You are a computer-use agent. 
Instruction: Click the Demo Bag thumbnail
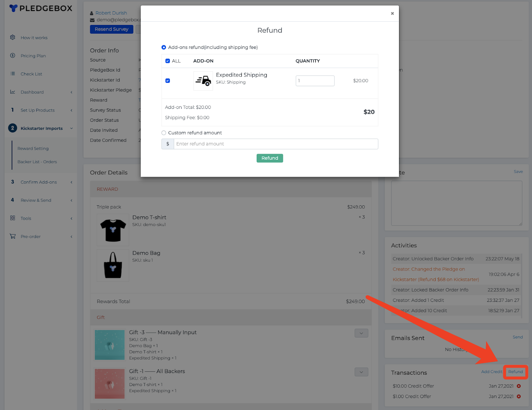(x=113, y=266)
